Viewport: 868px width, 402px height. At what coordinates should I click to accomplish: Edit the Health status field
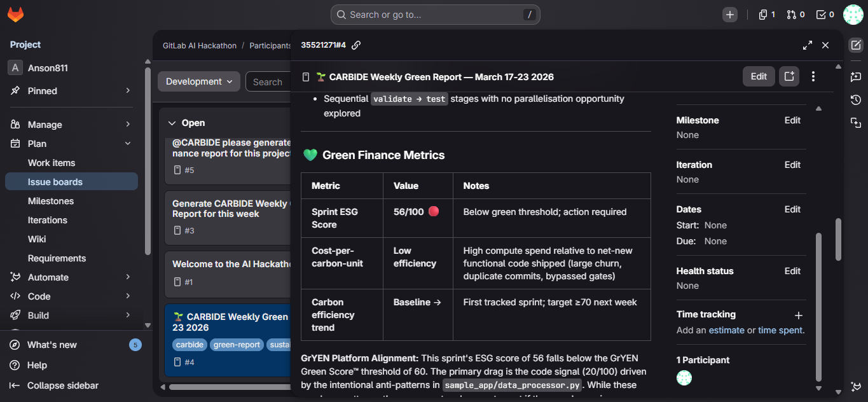pos(792,271)
